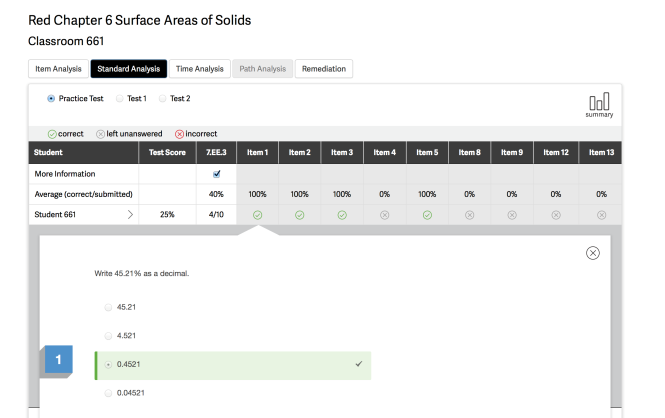Click the 100% average under Item 5

pyautogui.click(x=427, y=194)
